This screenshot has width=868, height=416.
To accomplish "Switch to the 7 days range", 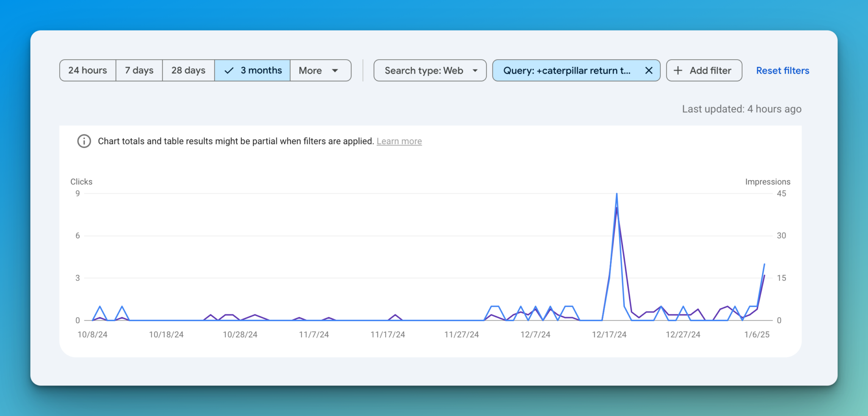I will pos(139,70).
